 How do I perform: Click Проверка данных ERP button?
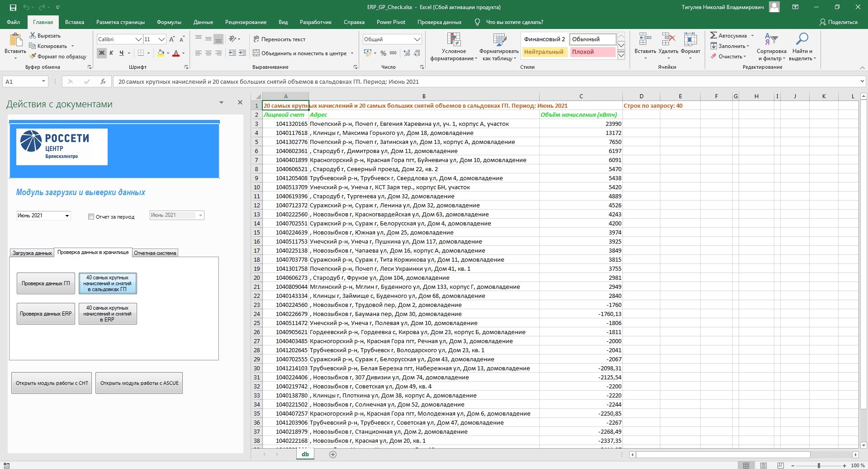46,314
